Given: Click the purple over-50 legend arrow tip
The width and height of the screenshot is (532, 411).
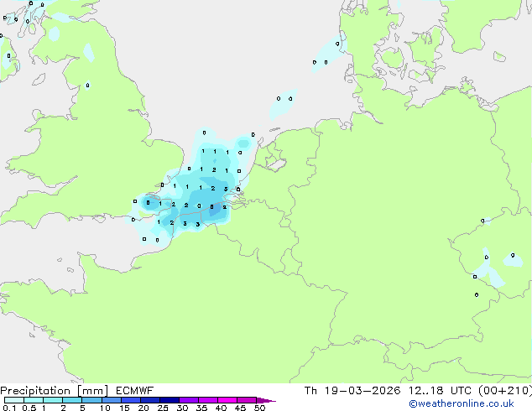Looking at the screenshot, I should pyautogui.click(x=266, y=400).
